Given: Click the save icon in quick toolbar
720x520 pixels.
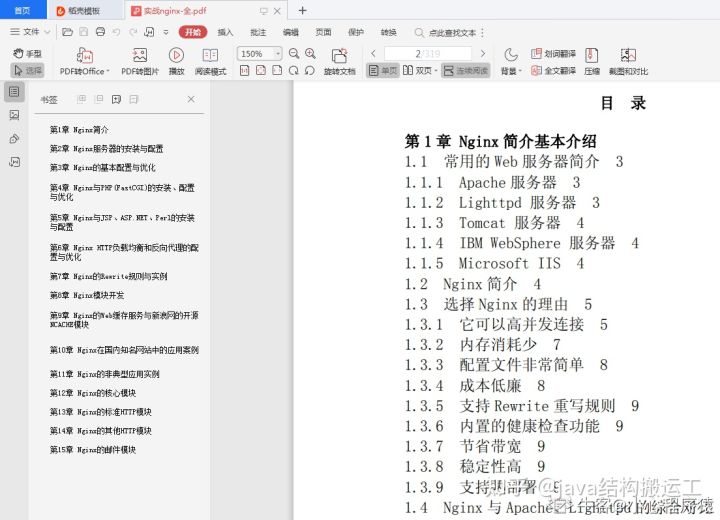Looking at the screenshot, I should pyautogui.click(x=84, y=32).
